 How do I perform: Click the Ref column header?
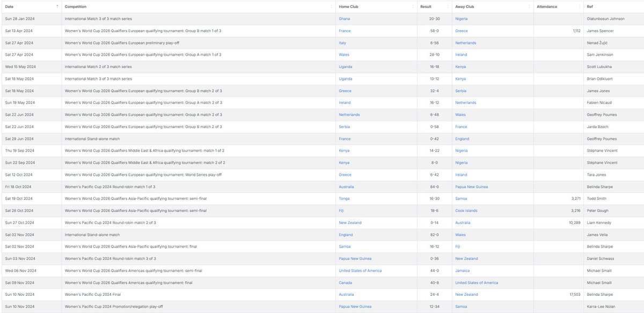pyautogui.click(x=613, y=6)
